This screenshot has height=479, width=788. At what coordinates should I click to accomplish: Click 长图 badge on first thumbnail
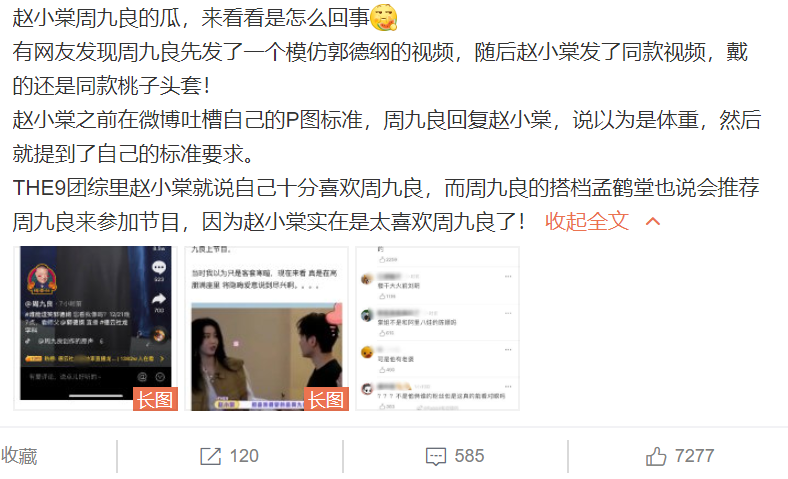point(155,400)
